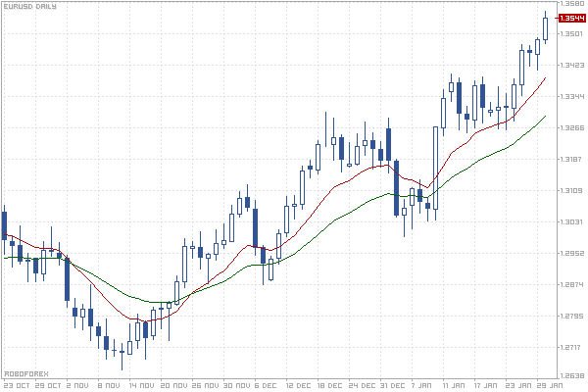588x392 pixels.
Task: Select the 1.3580 price axis label
Action: [572, 4]
